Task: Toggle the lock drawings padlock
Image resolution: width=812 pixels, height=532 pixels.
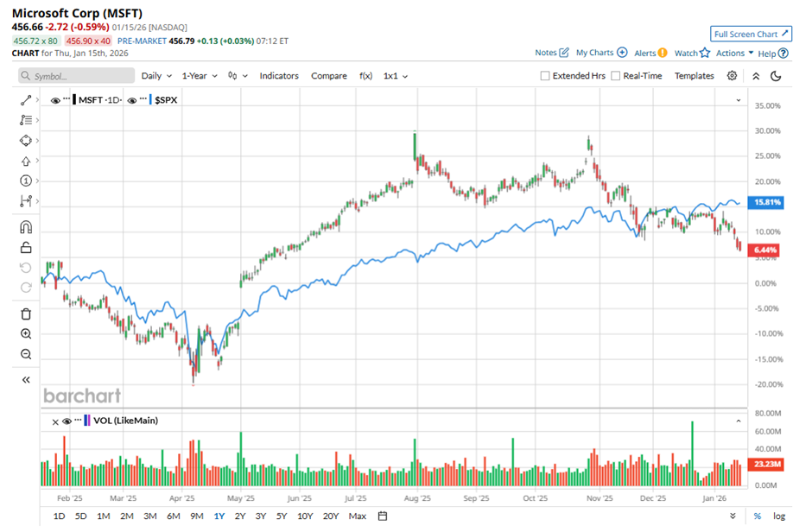Action: [25, 247]
